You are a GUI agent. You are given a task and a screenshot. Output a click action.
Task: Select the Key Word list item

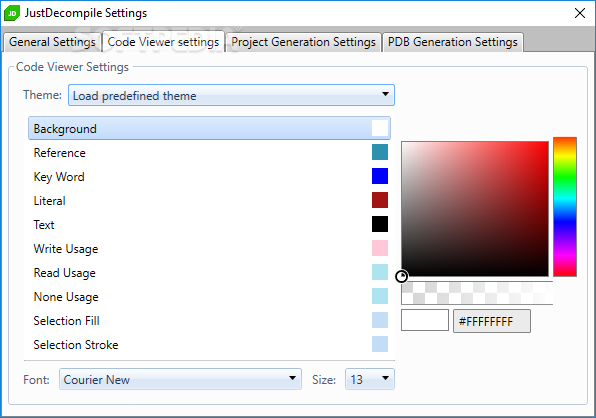click(209, 176)
